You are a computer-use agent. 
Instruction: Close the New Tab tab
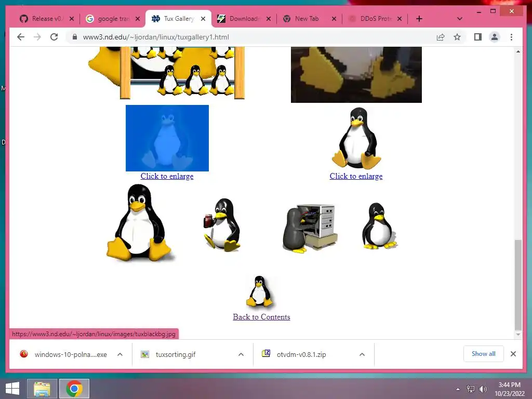334,19
